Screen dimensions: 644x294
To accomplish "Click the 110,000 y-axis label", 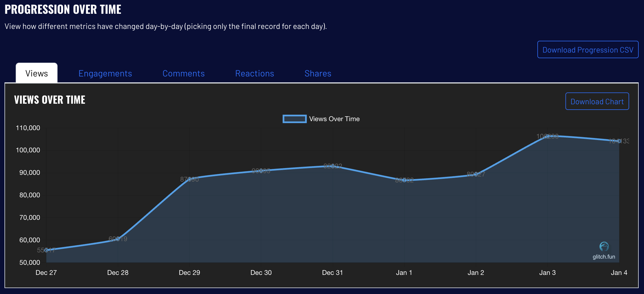I will 28,128.
